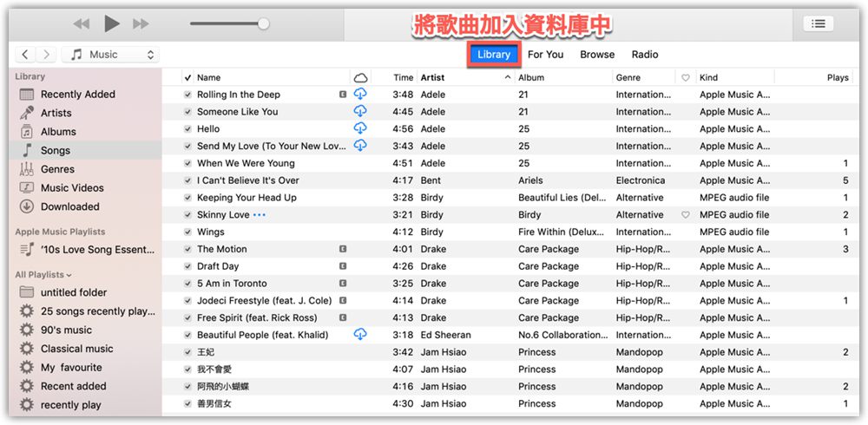Uncheck The Motion checkbox
The width and height of the screenshot is (868, 425).
tap(188, 249)
